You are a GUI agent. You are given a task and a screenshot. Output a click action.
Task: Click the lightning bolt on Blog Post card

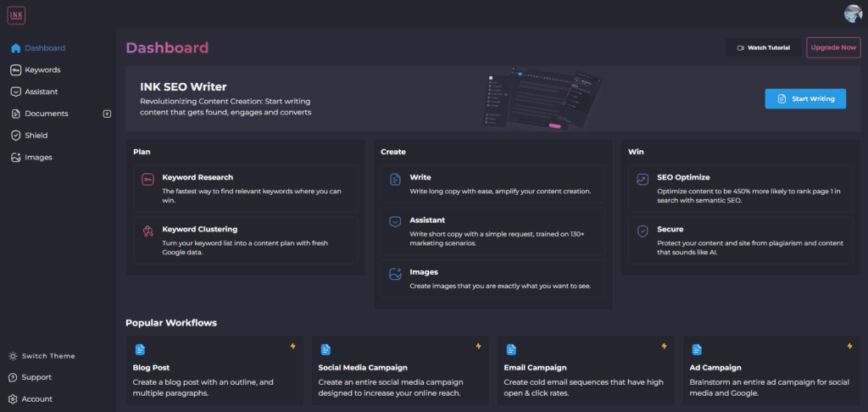293,346
